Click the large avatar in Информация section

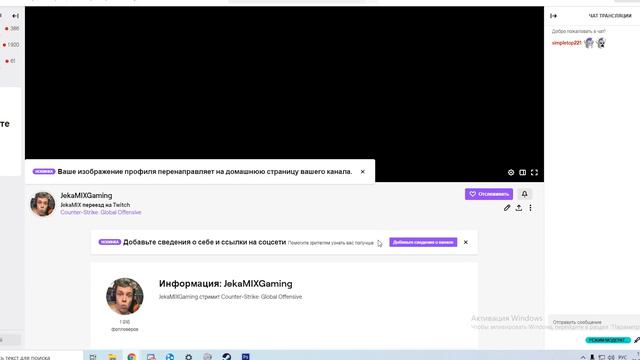124,296
